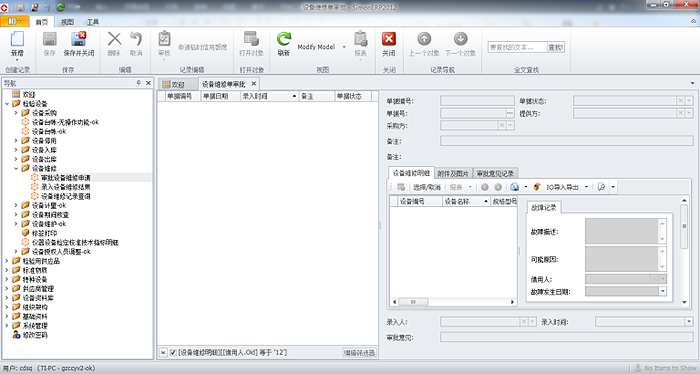Click the 删除 delete X icon
This screenshot has height=374, width=700.
(x=114, y=39)
